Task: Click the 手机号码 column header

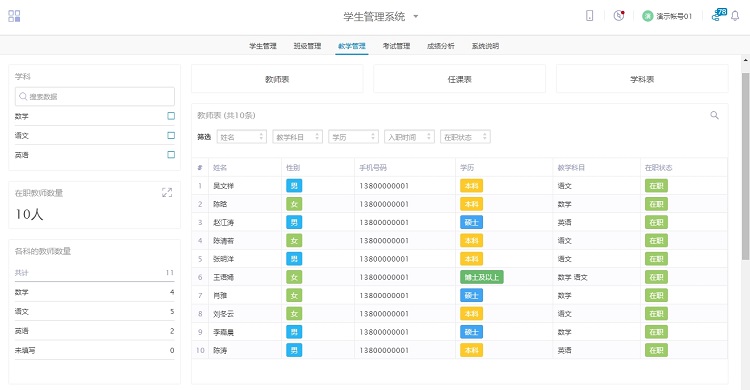Action: 373,167
